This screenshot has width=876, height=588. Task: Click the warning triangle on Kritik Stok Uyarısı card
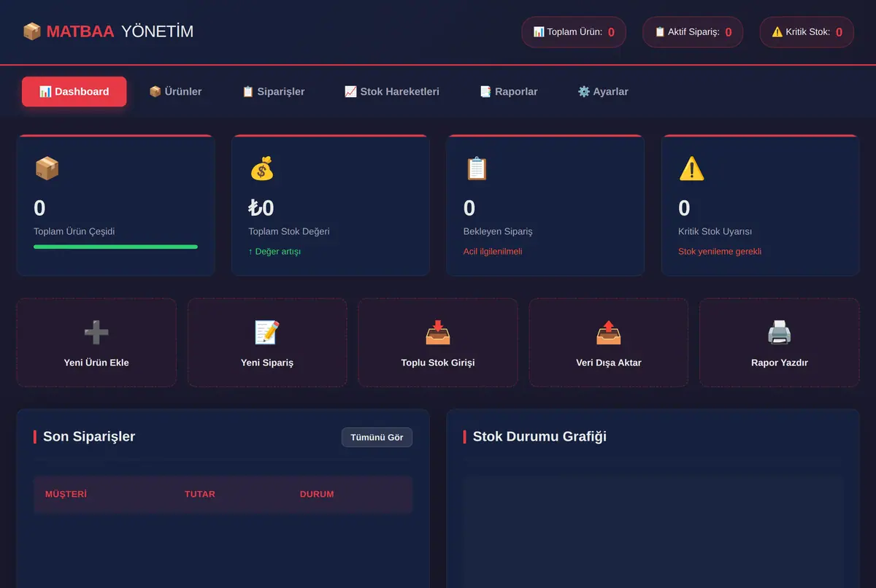pos(691,169)
